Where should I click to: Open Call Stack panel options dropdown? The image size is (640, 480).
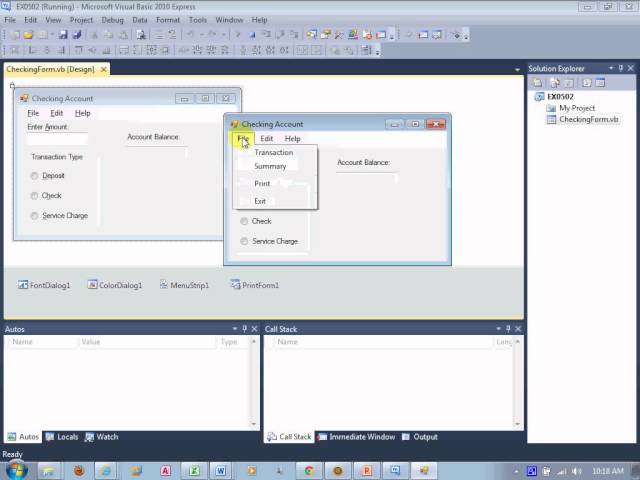(498, 329)
